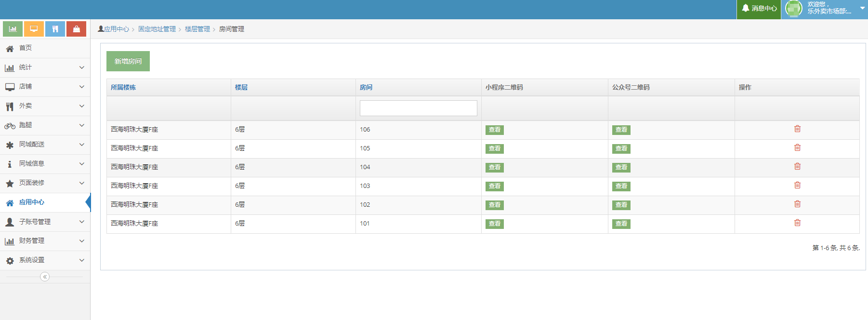Click the orange monitor shortcut icon
868x320 pixels.
(x=34, y=29)
